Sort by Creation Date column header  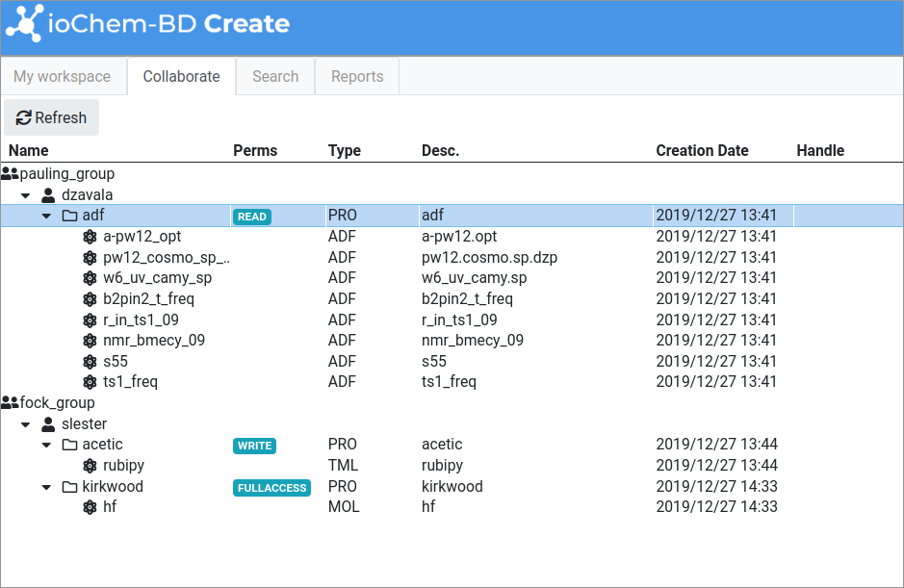click(x=702, y=150)
